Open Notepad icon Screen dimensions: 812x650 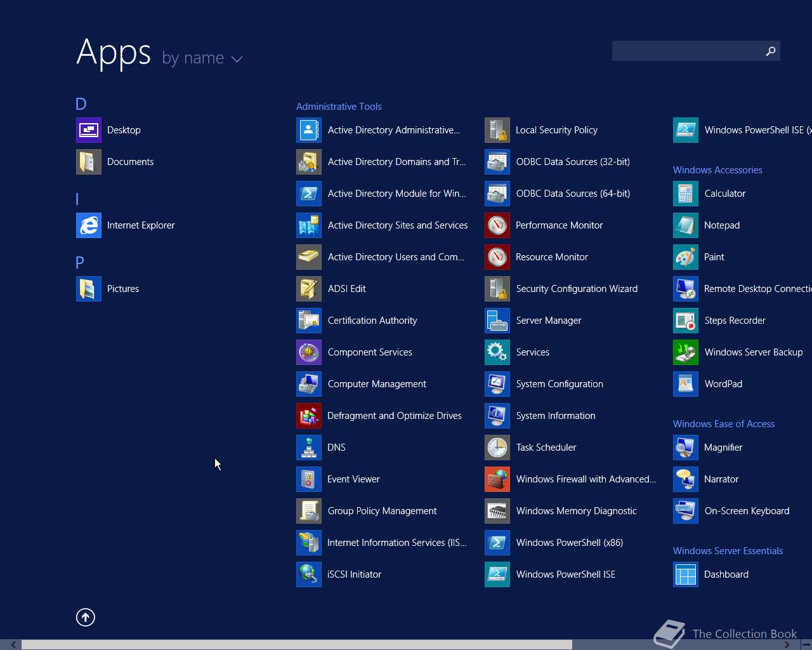click(686, 225)
